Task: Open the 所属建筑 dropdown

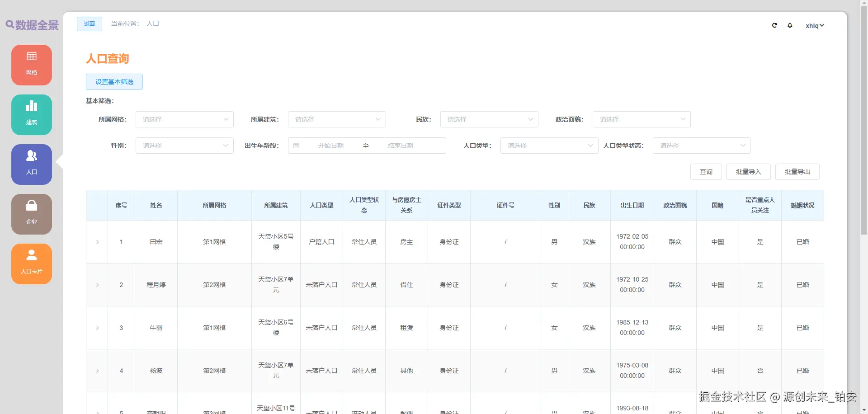Action: point(337,119)
